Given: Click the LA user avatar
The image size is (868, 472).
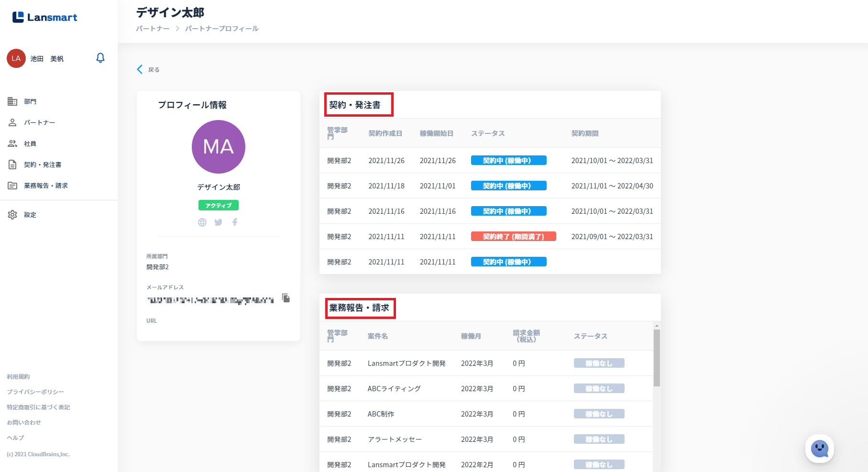Looking at the screenshot, I should coord(16,58).
